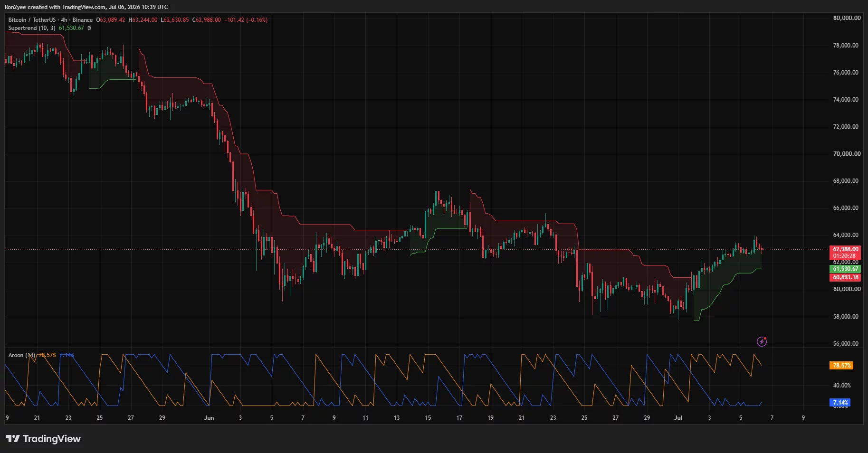Click the orange 78.57% Aroon Up axis label
The width and height of the screenshot is (868, 453).
[x=841, y=366]
